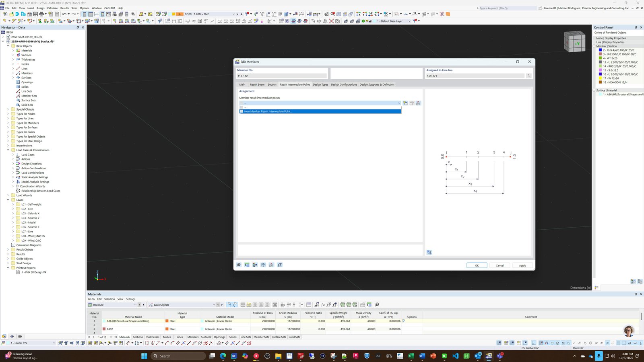
Task: Click the search magnifier icon in dialog footer
Action: [x=239, y=265]
